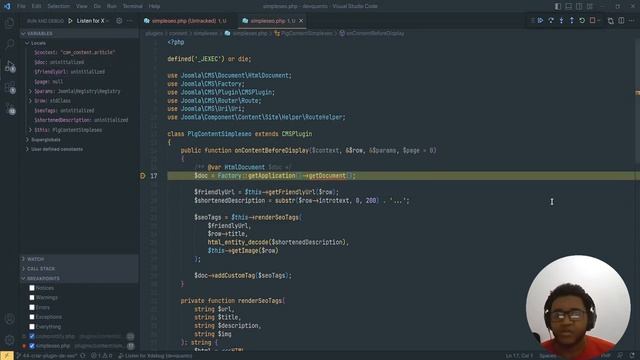Open the Edit menu
The width and height of the screenshot is (640, 360).
36,7
